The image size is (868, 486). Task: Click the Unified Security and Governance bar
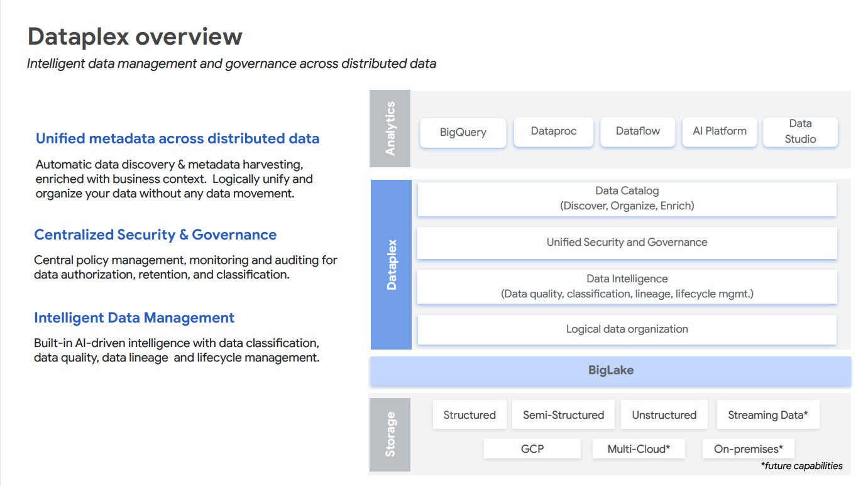click(x=627, y=243)
